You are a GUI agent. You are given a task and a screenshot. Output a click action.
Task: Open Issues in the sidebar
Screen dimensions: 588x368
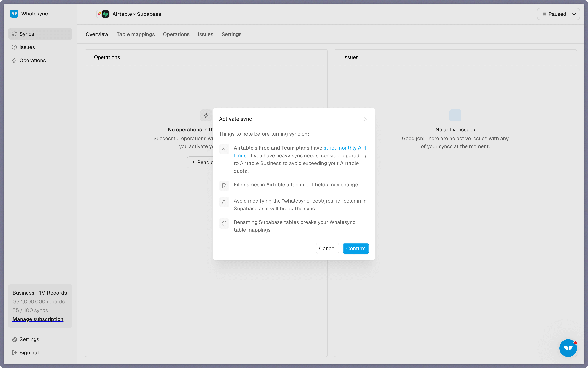point(40,47)
